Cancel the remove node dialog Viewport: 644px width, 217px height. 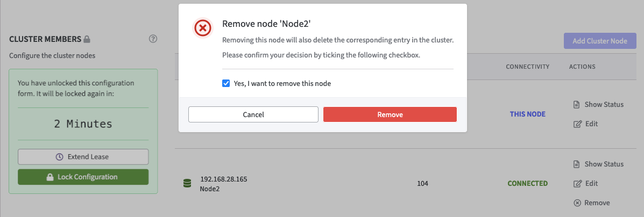click(253, 114)
